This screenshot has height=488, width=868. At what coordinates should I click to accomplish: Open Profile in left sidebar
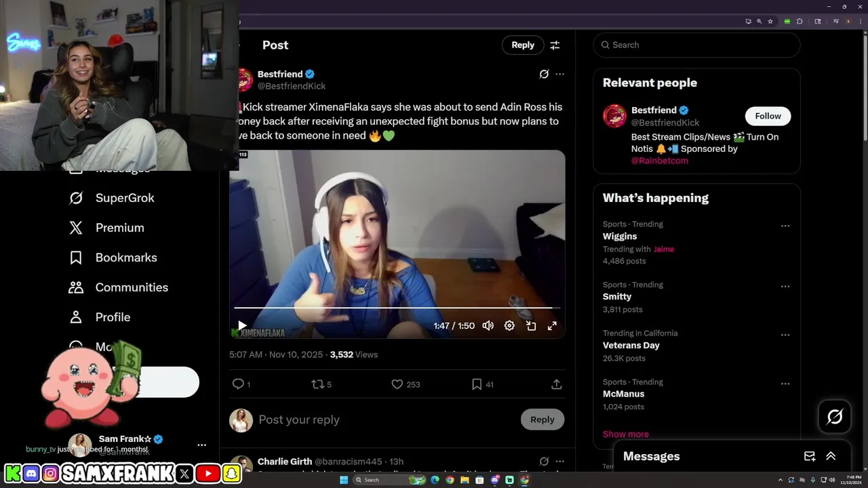pyautogui.click(x=99, y=317)
